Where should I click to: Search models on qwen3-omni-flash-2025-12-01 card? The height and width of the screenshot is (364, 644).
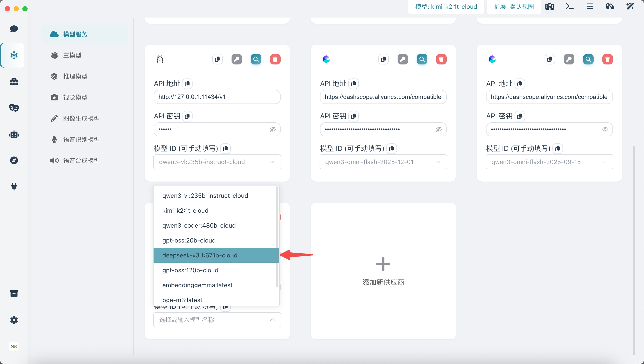pos(422,59)
